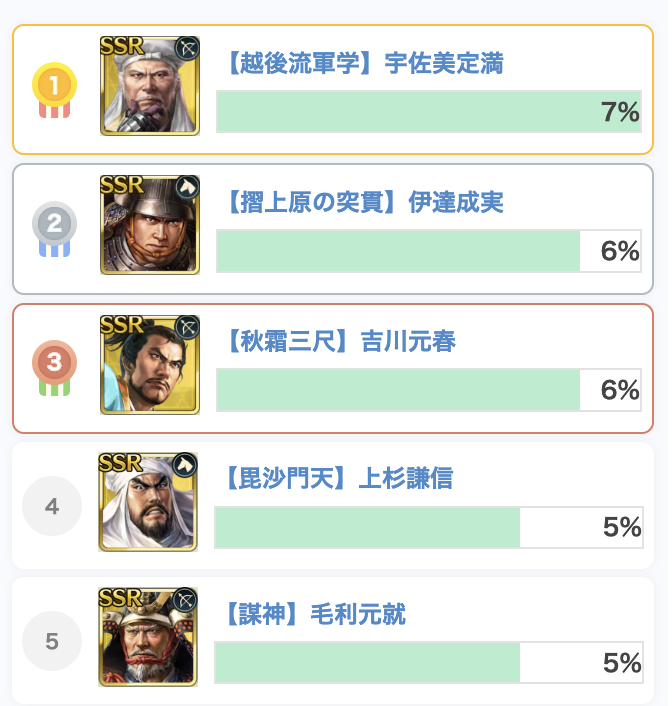This screenshot has height=706, width=672.
Task: Click the 6% label on 吉川元春's bar
Action: pos(620,390)
